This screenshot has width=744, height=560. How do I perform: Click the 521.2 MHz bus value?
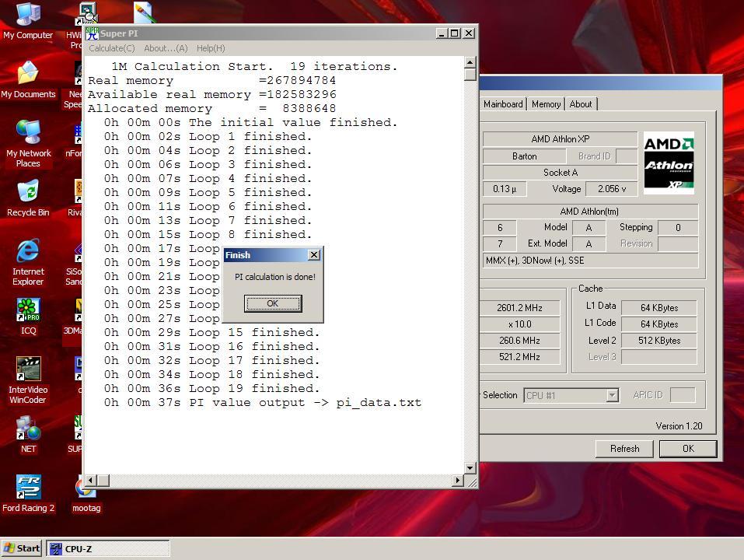tap(519, 357)
